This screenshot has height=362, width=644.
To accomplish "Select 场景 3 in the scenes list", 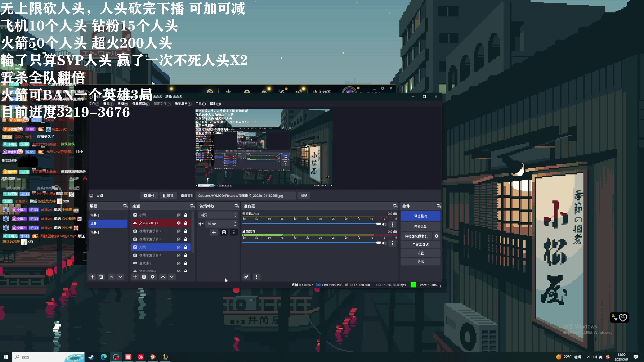I will point(108,232).
